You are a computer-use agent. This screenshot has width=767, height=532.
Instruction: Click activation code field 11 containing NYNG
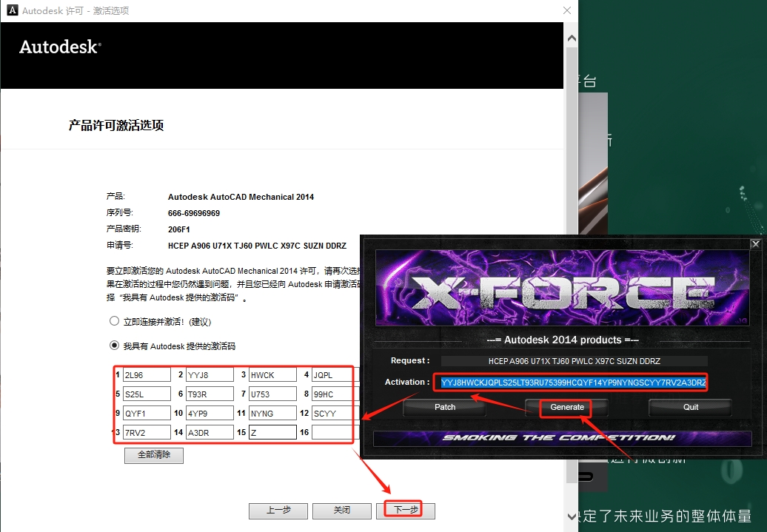click(272, 413)
